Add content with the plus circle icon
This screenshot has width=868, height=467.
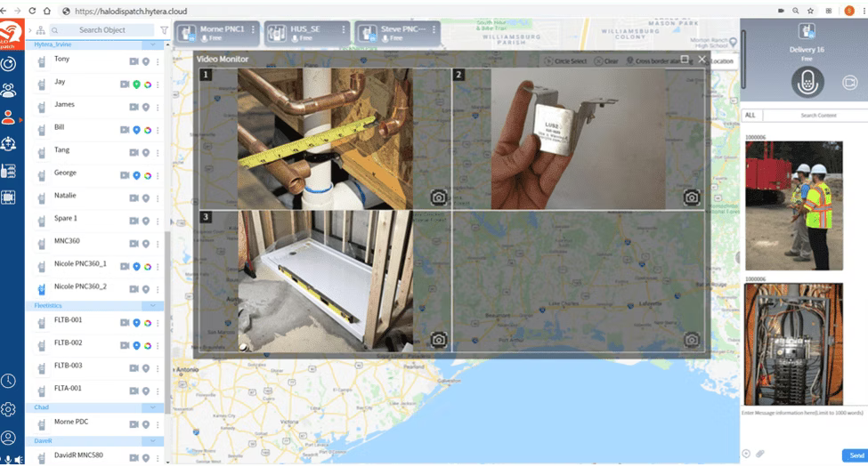pos(746,454)
